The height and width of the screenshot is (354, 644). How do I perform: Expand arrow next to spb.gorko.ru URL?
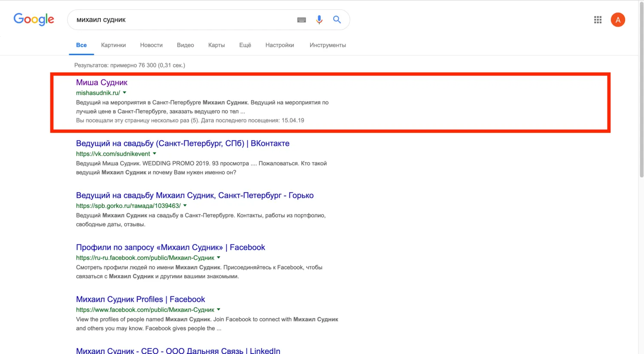pyautogui.click(x=185, y=206)
